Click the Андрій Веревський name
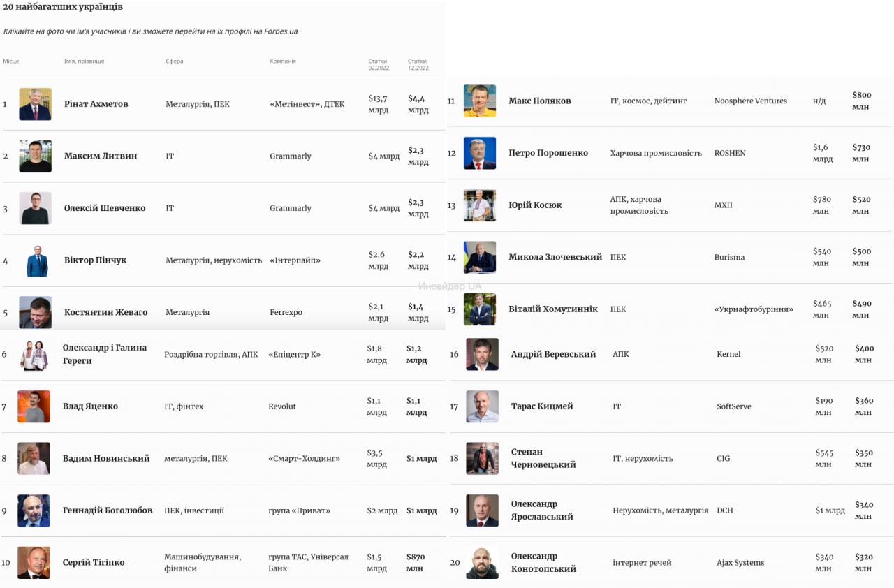The image size is (894, 588). tap(553, 354)
